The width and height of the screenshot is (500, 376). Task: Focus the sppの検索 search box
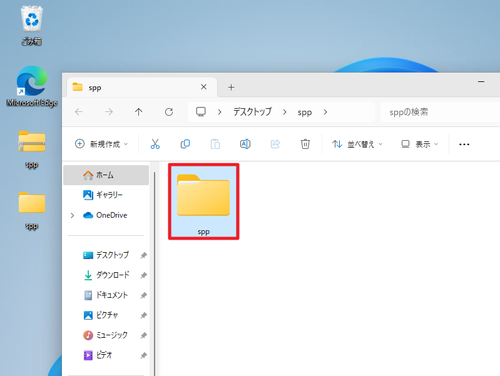click(440, 112)
